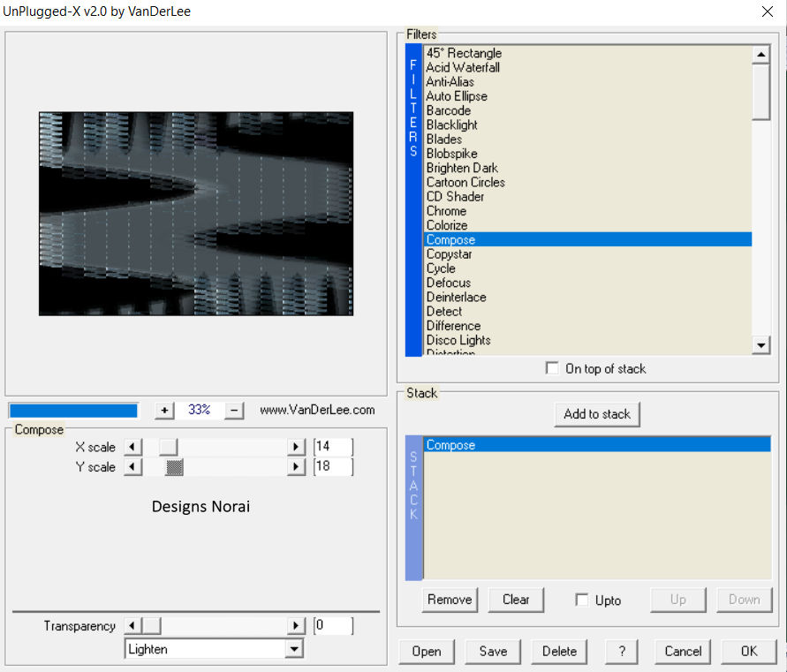The image size is (787, 672).
Task: Select Copystar filter
Action: pyautogui.click(x=587, y=254)
